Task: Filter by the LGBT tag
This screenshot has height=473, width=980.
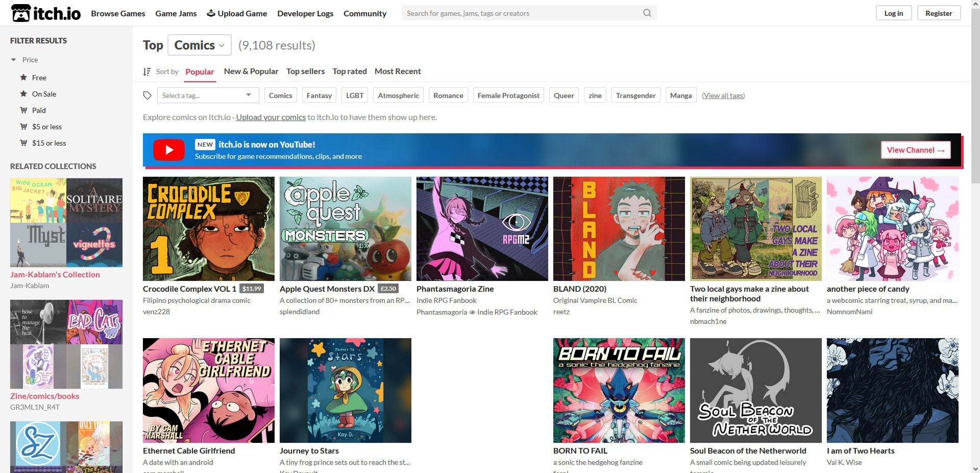Action: (x=355, y=96)
